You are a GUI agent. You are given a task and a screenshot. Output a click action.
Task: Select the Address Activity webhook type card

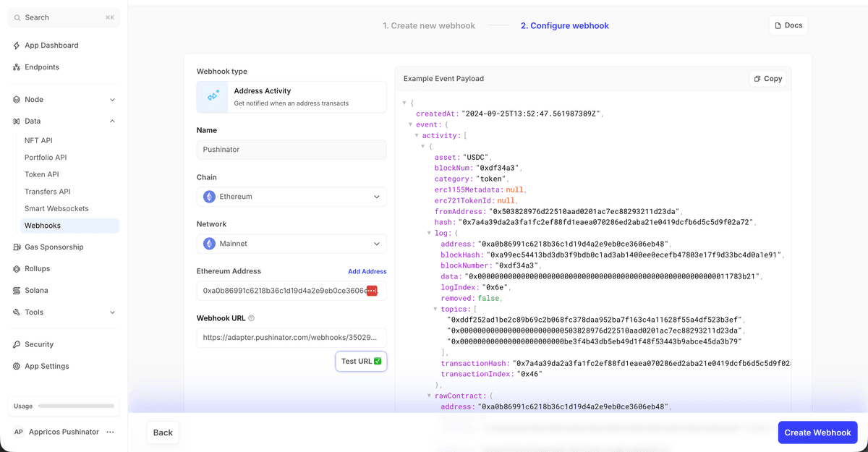tap(292, 97)
